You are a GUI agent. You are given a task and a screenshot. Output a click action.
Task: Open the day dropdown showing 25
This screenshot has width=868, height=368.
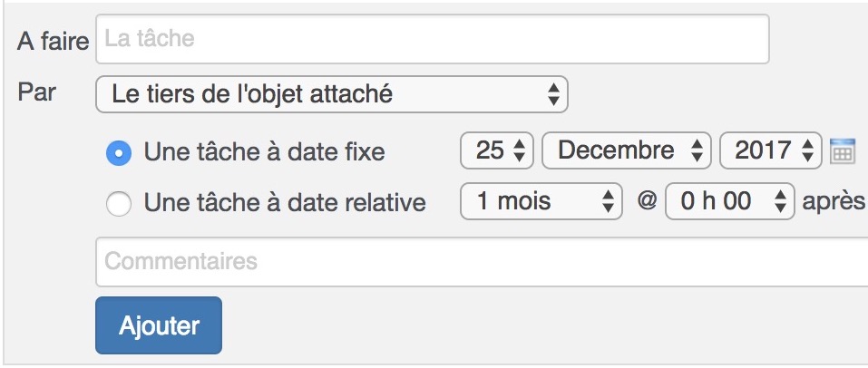click(x=496, y=150)
